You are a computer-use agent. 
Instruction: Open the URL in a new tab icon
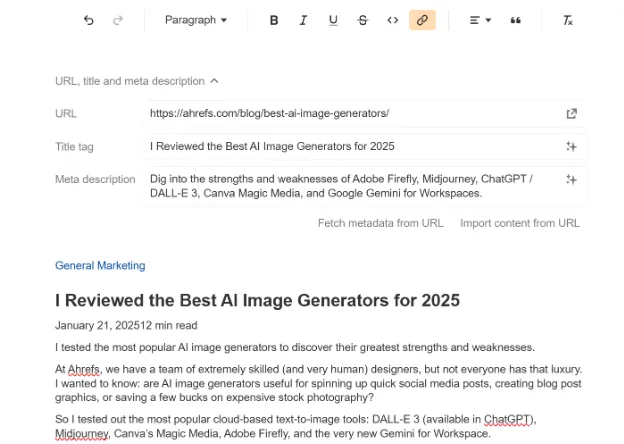pos(571,114)
